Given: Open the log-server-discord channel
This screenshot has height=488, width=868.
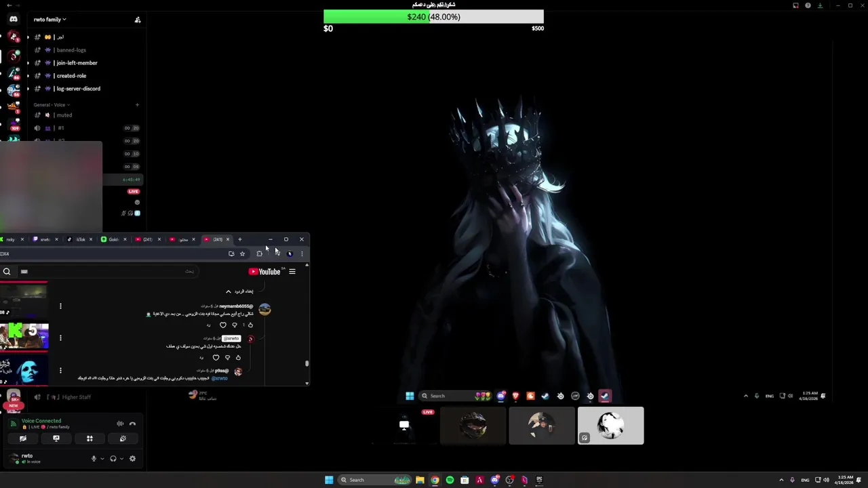Looking at the screenshot, I should [x=78, y=89].
